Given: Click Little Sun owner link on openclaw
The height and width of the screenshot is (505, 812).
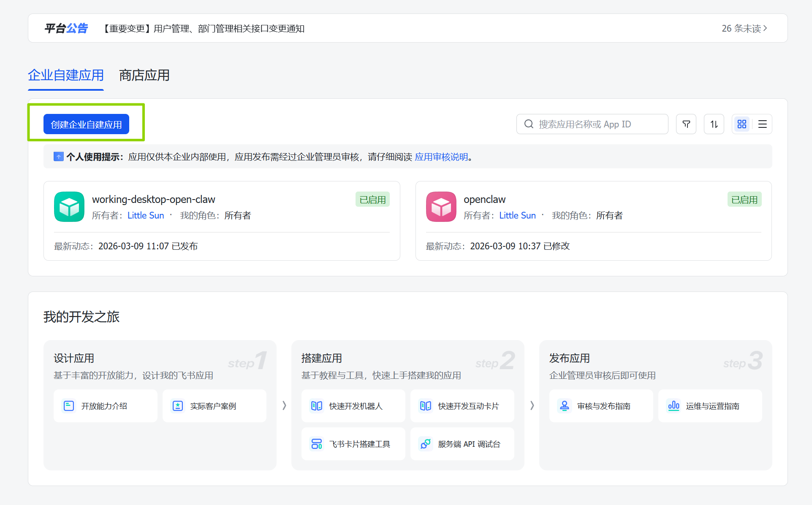Looking at the screenshot, I should point(517,216).
